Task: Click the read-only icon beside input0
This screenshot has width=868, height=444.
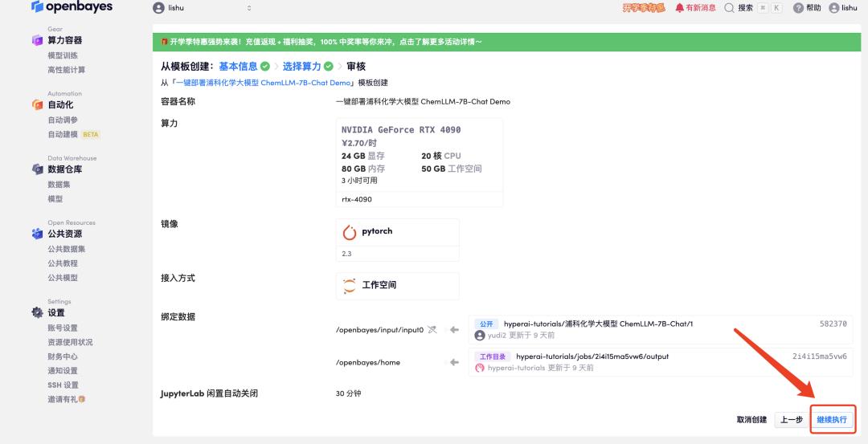Action: 432,329
